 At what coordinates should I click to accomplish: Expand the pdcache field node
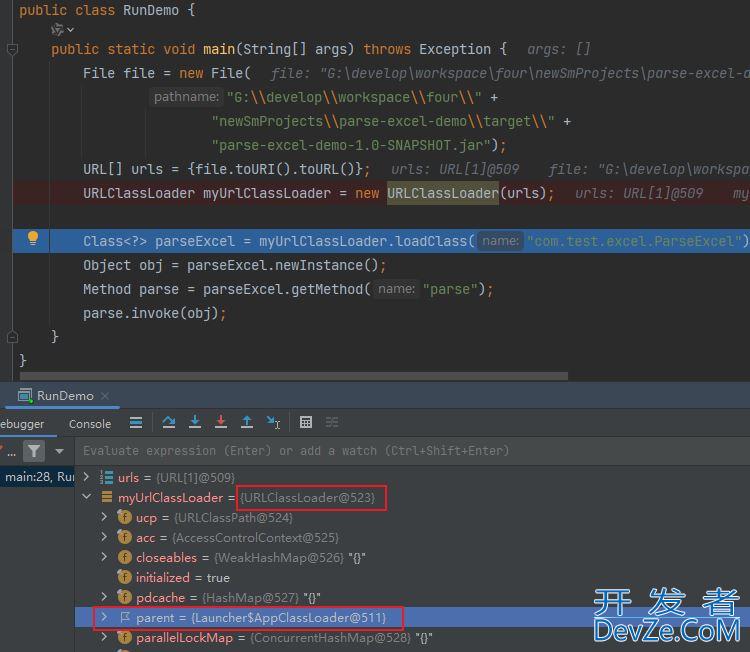click(x=104, y=597)
